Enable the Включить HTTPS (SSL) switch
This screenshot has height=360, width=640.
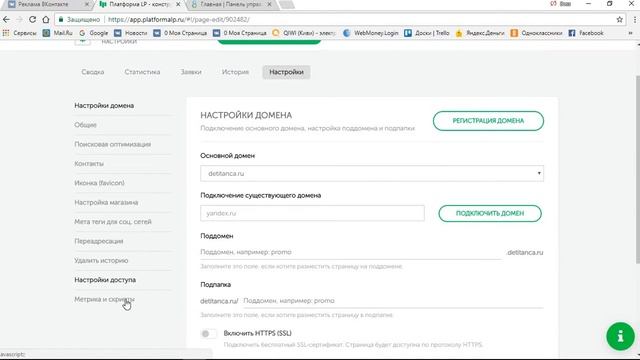click(x=209, y=334)
